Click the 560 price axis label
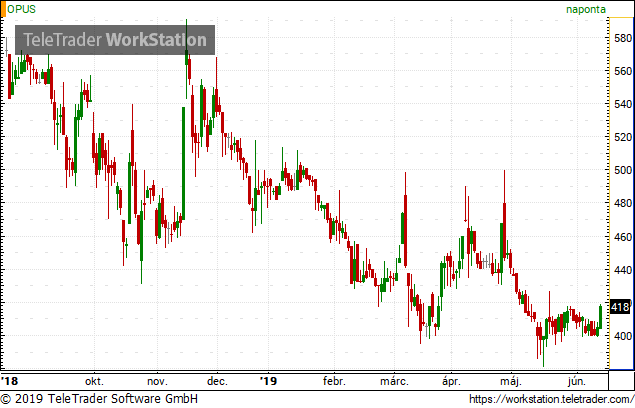The height and width of the screenshot is (408, 635). tap(623, 71)
